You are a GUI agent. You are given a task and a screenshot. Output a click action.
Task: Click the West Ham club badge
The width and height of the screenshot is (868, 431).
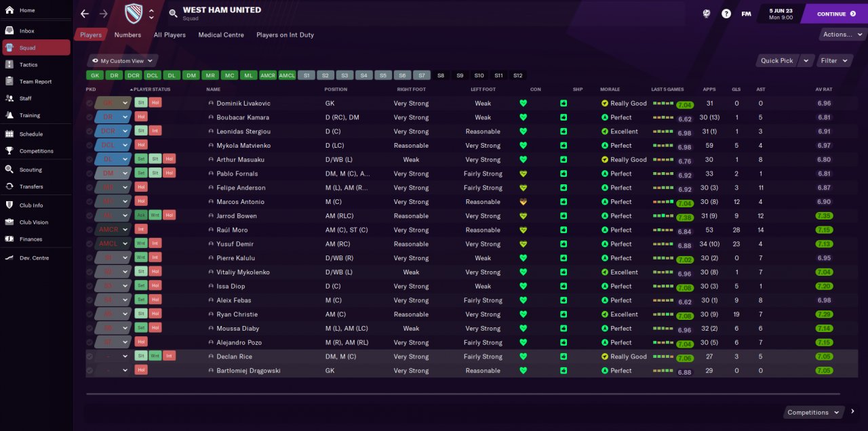pos(134,14)
